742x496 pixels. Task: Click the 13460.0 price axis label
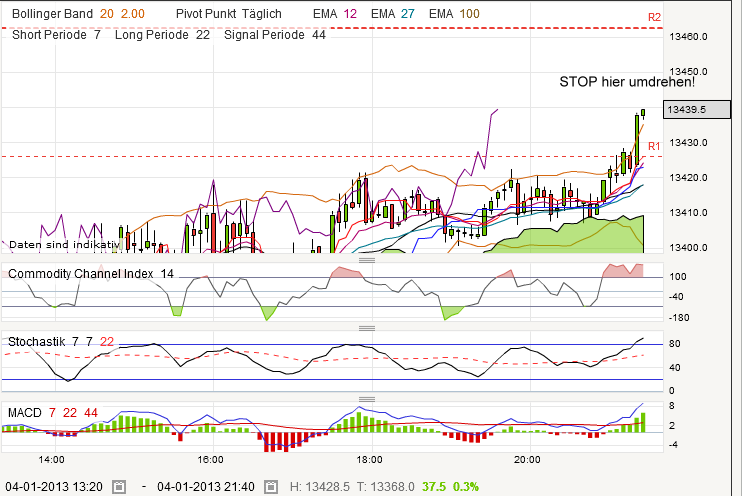pyautogui.click(x=689, y=36)
